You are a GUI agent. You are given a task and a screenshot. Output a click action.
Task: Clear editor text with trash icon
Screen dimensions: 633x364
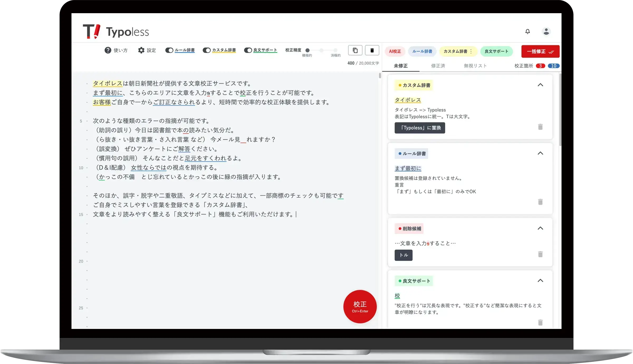click(x=372, y=50)
